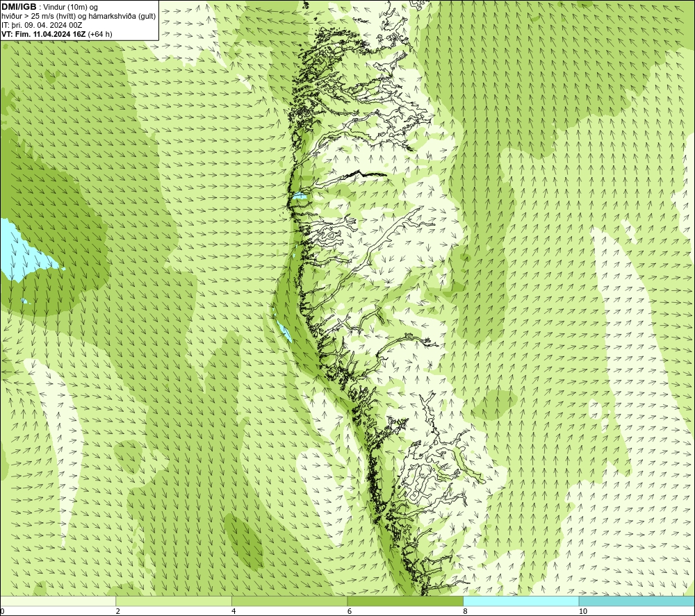Click the 6–8 m/s dark green legend swatch

click(405, 601)
